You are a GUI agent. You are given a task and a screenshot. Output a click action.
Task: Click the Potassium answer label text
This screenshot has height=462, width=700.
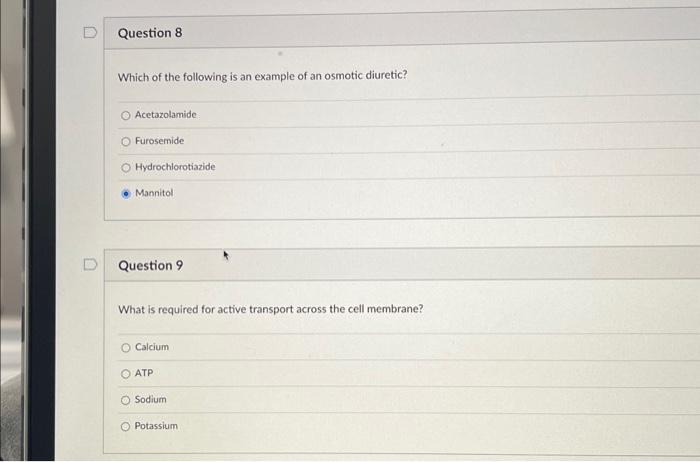156,426
